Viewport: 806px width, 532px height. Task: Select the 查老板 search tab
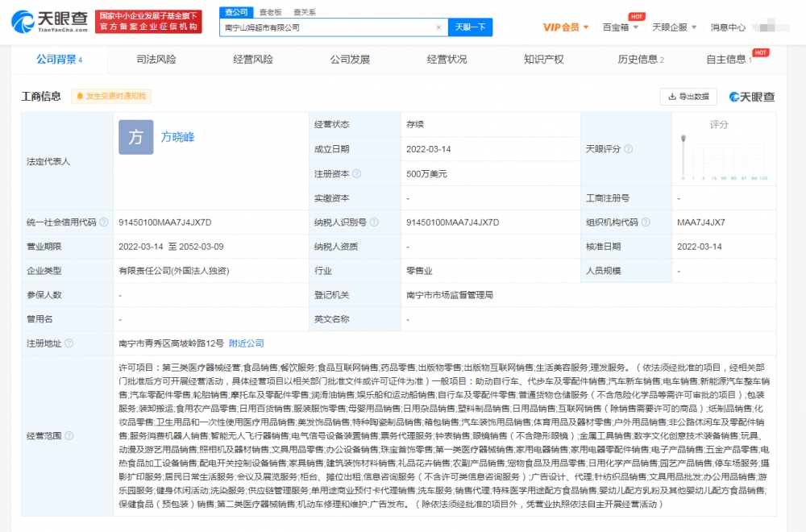pos(270,12)
